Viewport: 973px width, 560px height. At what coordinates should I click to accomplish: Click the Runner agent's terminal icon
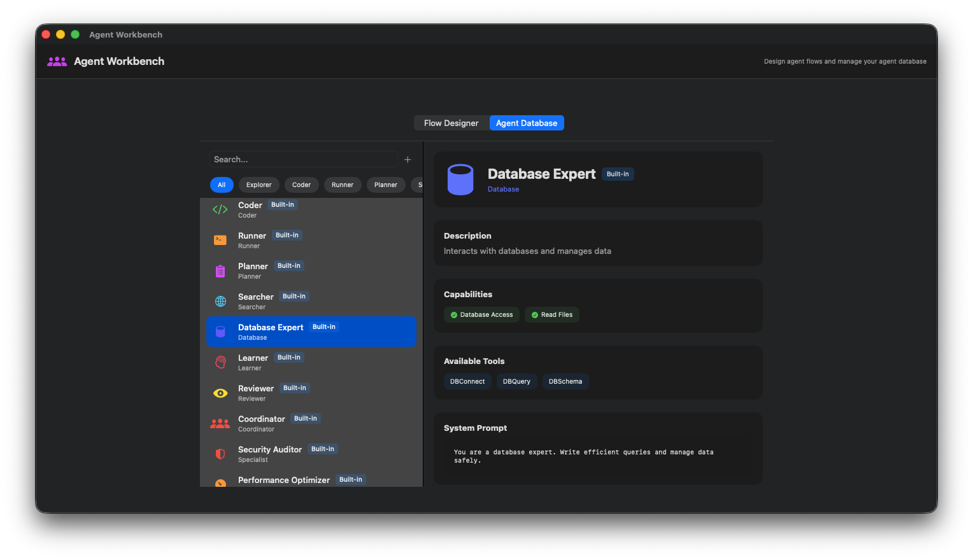point(220,240)
